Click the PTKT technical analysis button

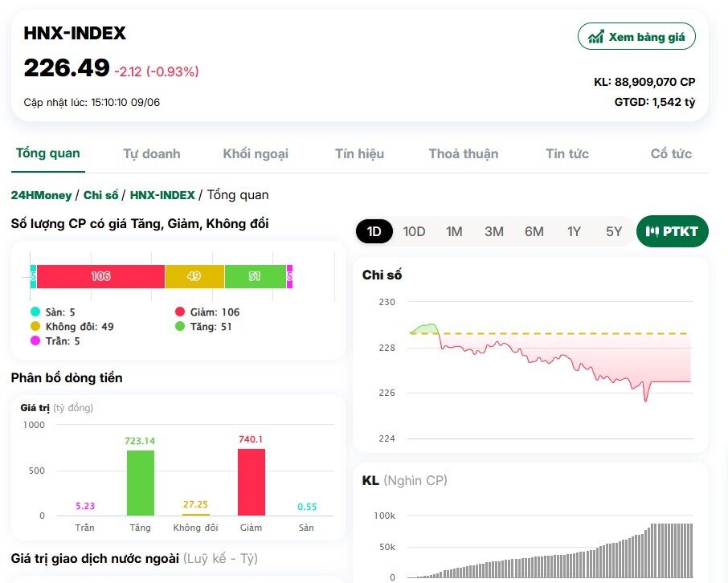(x=672, y=231)
